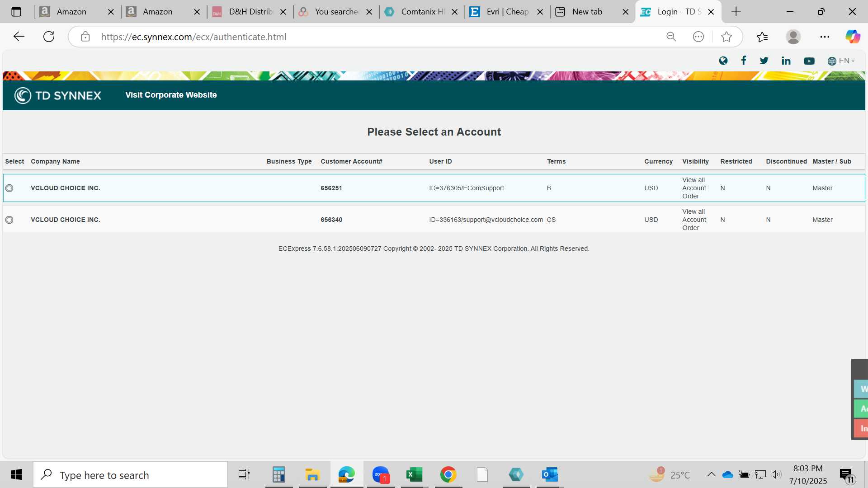View site information lock icon
Screen dimensions: 868x488
(85, 37)
